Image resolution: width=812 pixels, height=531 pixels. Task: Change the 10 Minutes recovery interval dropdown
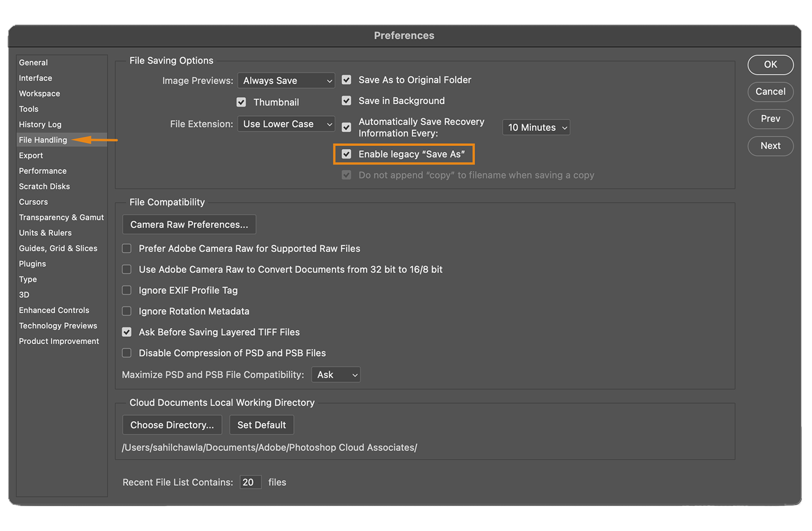[x=536, y=127]
